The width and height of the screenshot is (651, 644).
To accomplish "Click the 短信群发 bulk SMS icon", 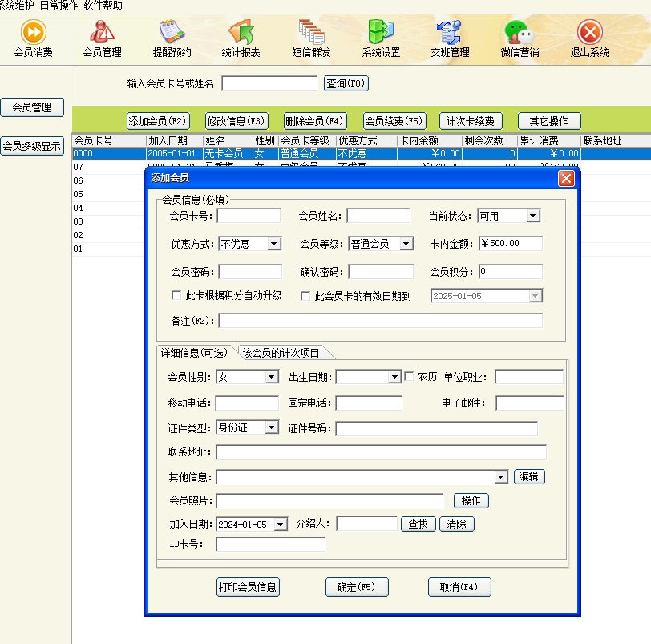I will point(311,38).
